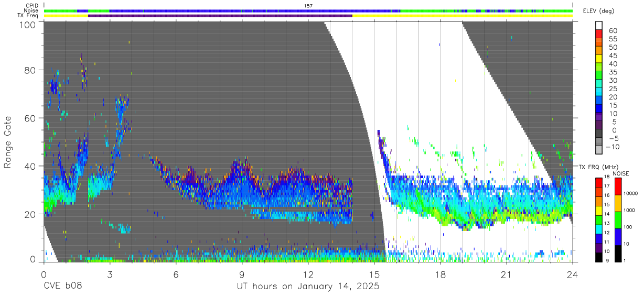644x297 pixels.
Task: Select the white top swatch in the ELEV color bar
Action: click(599, 25)
